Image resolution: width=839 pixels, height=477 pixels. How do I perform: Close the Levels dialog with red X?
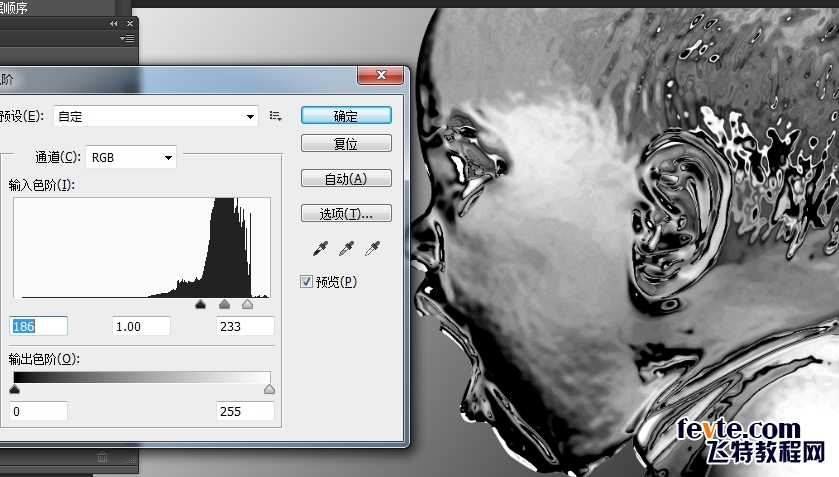(x=380, y=75)
